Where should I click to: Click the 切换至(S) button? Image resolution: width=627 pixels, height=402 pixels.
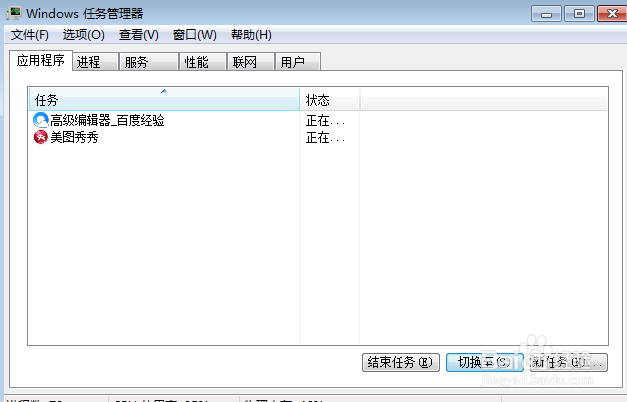tap(485, 362)
